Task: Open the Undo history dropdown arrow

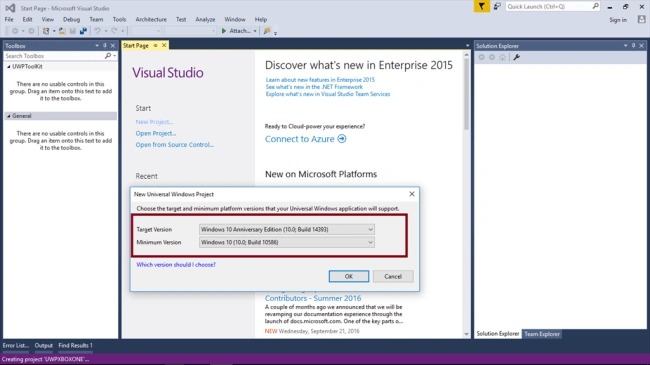Action: pos(106,31)
